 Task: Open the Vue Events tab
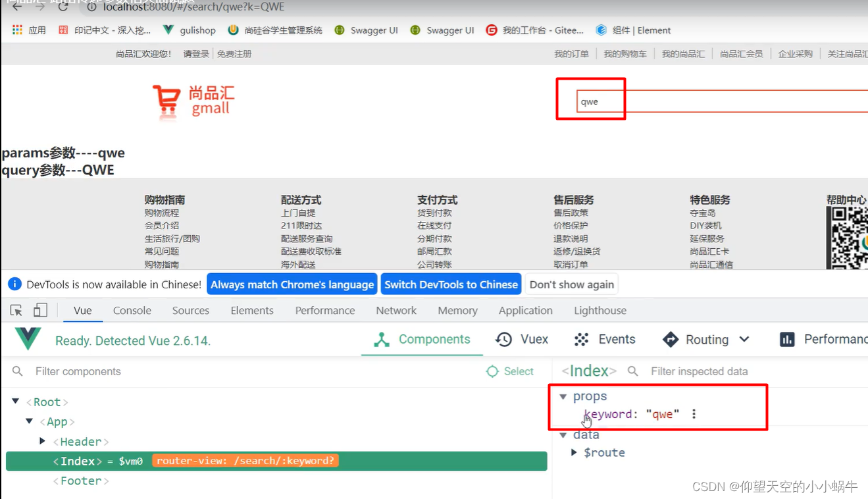pos(605,340)
